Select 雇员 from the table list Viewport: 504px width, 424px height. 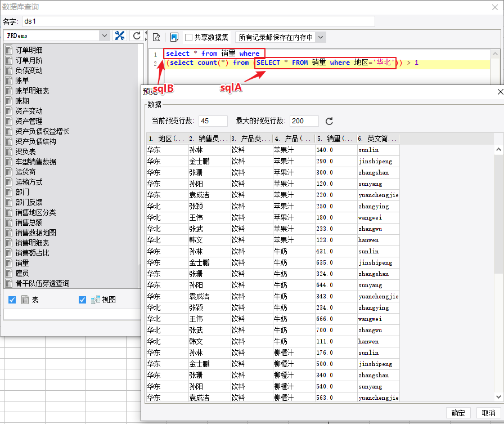[x=22, y=273]
